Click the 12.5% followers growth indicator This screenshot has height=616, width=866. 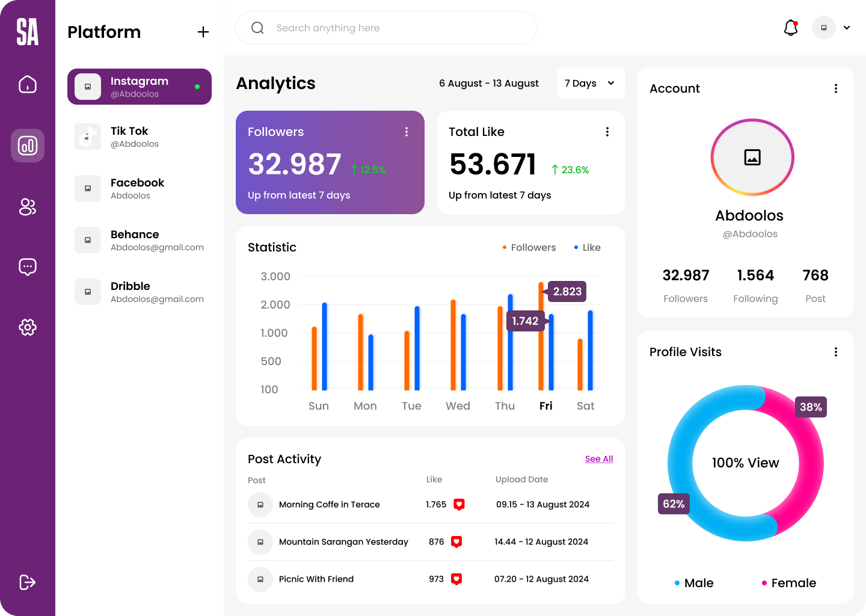(368, 170)
